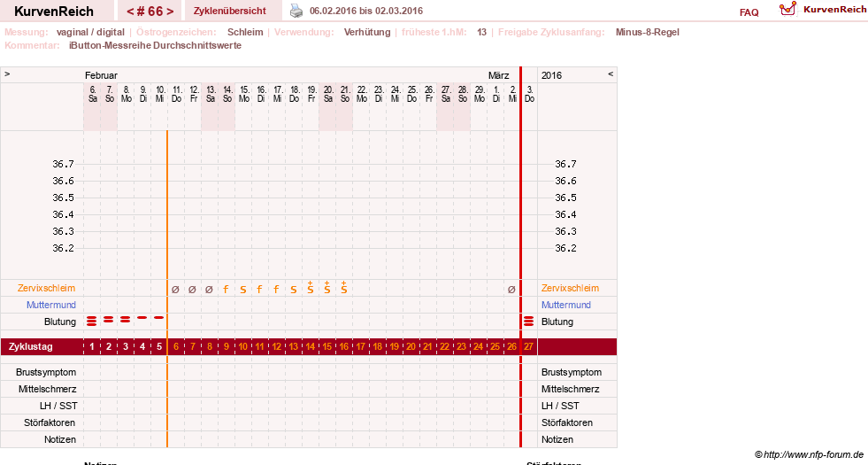This screenshot has width=868, height=465.
Task: Click the date header 29. Mo
Action: [x=480, y=94]
